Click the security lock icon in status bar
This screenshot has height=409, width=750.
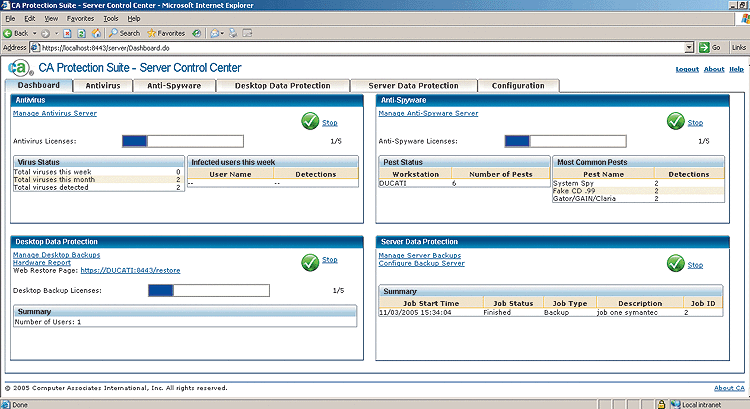click(661, 405)
